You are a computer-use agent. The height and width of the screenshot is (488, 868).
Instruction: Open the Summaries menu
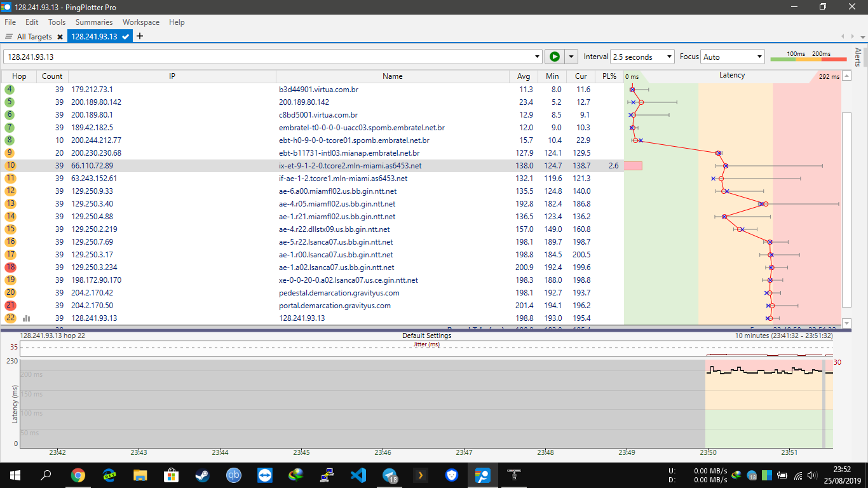point(93,22)
